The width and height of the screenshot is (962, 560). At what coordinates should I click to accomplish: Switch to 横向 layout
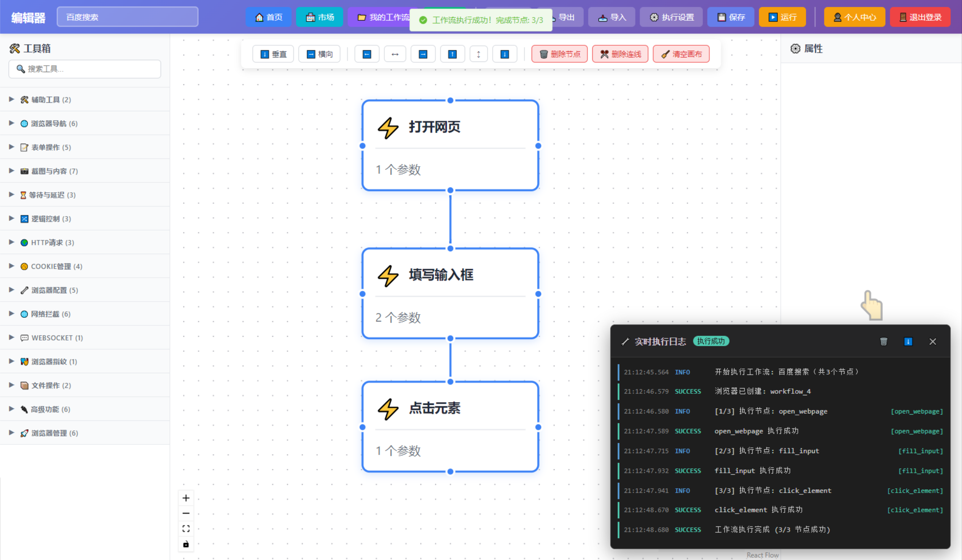[x=319, y=54]
